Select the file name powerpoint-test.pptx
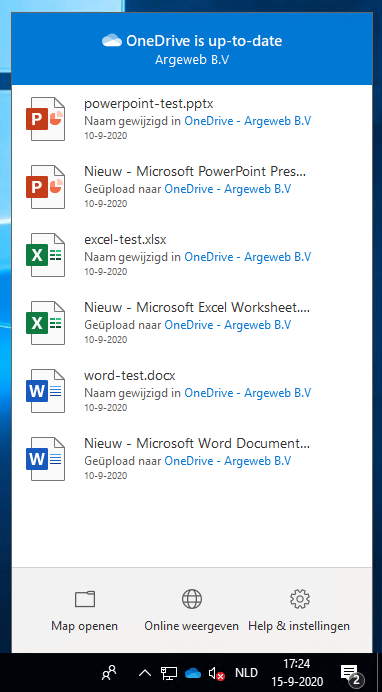The width and height of the screenshot is (382, 692). pos(149,105)
